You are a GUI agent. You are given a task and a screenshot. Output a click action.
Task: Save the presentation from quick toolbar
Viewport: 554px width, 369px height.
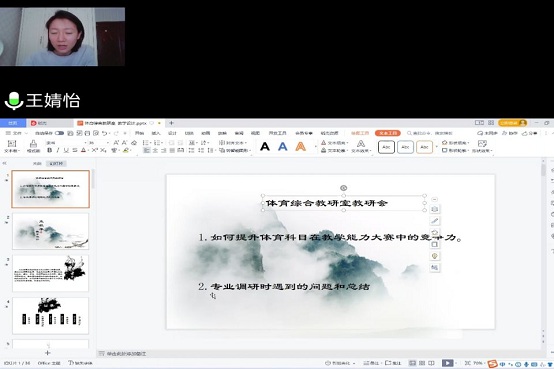click(x=70, y=133)
